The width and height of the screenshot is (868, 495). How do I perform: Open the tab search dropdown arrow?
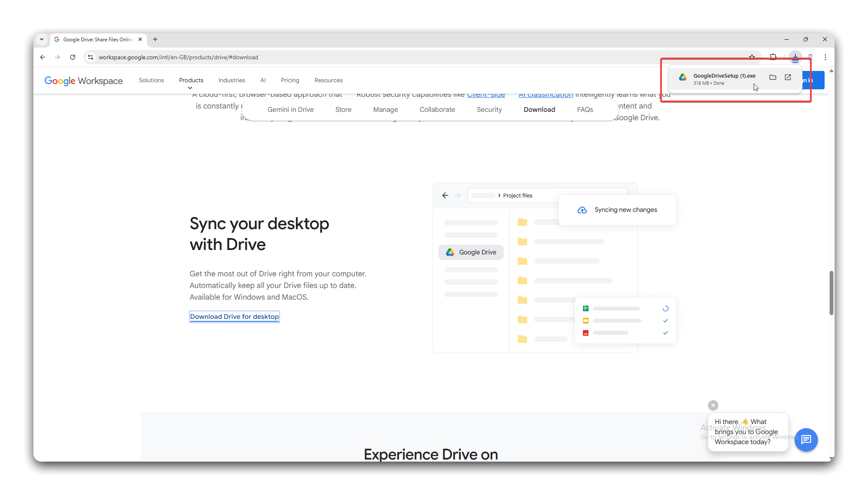click(x=42, y=39)
